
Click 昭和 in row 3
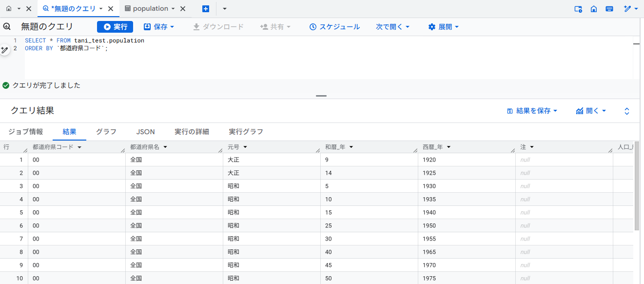pos(234,186)
